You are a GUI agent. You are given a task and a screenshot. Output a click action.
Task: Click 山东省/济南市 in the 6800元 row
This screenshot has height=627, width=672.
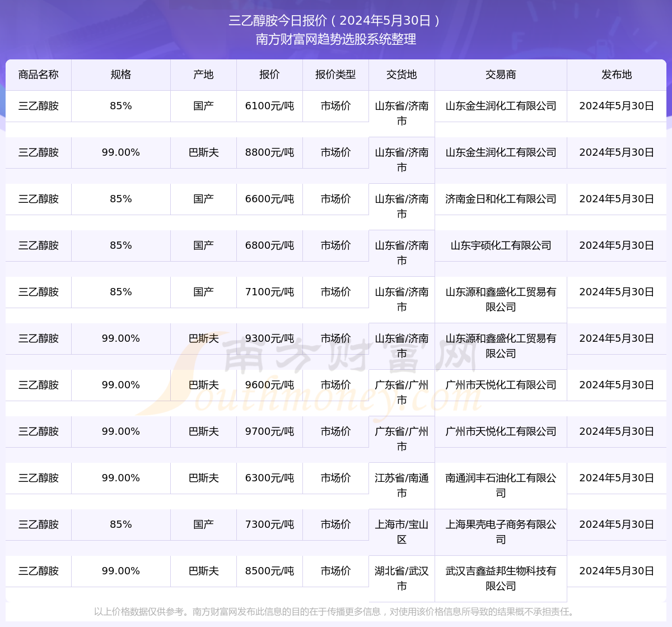click(x=402, y=253)
